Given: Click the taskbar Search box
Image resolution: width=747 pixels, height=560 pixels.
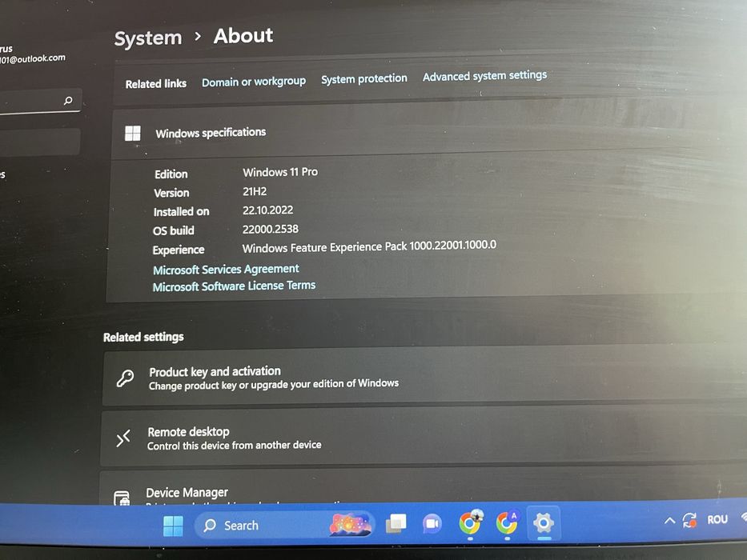Looking at the screenshot, I should pos(284,525).
